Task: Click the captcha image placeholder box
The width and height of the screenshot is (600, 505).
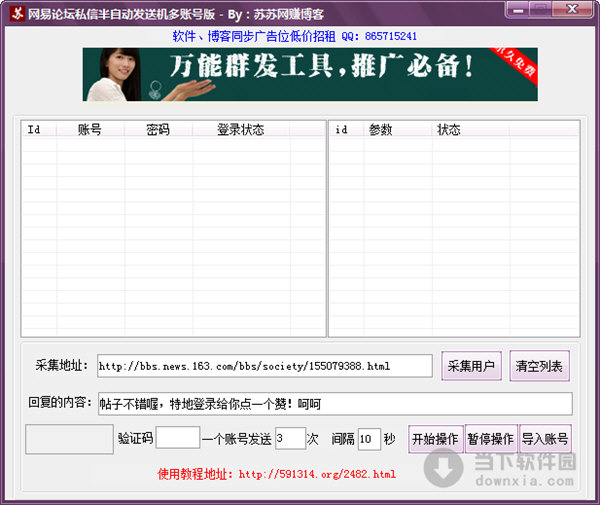Action: pos(70,439)
